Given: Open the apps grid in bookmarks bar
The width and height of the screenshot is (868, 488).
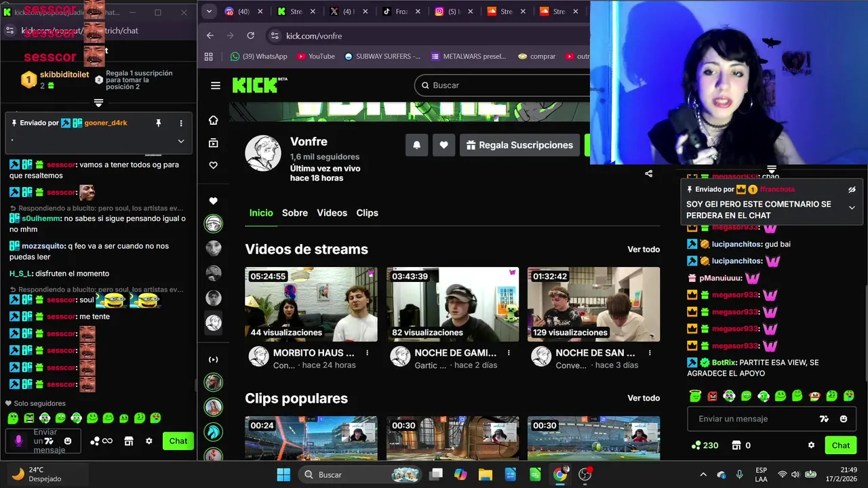Looking at the screenshot, I should (209, 56).
